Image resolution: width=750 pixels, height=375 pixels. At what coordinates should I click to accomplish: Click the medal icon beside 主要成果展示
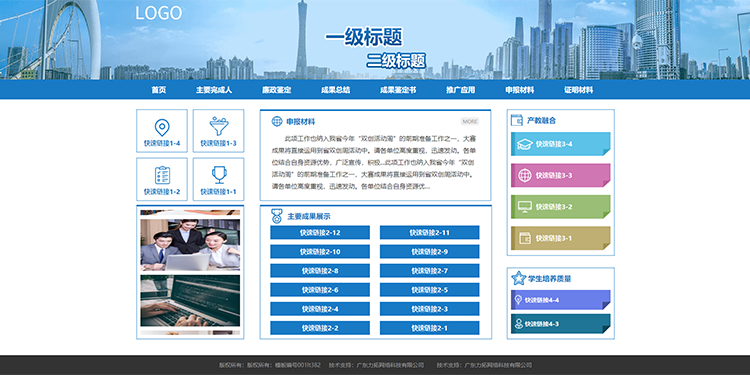click(277, 216)
